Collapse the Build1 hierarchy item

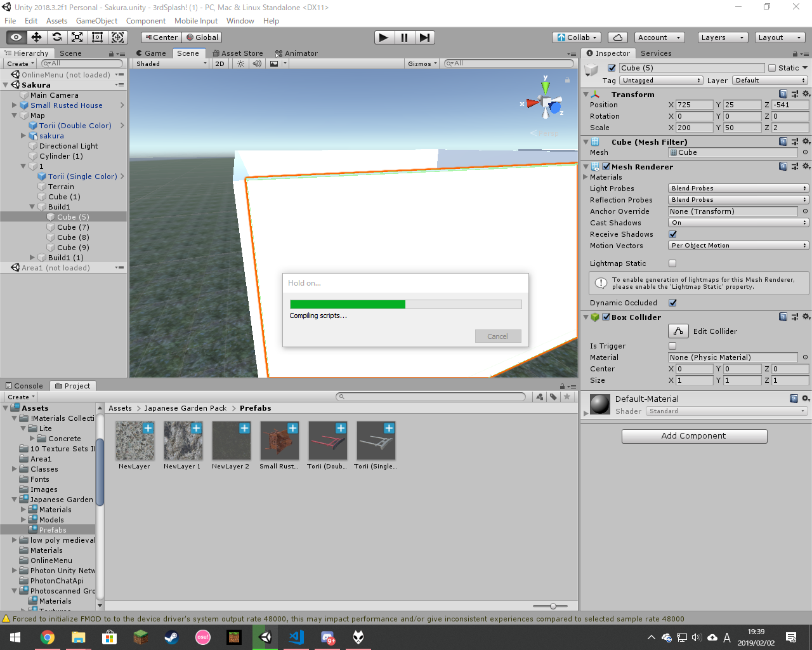32,207
